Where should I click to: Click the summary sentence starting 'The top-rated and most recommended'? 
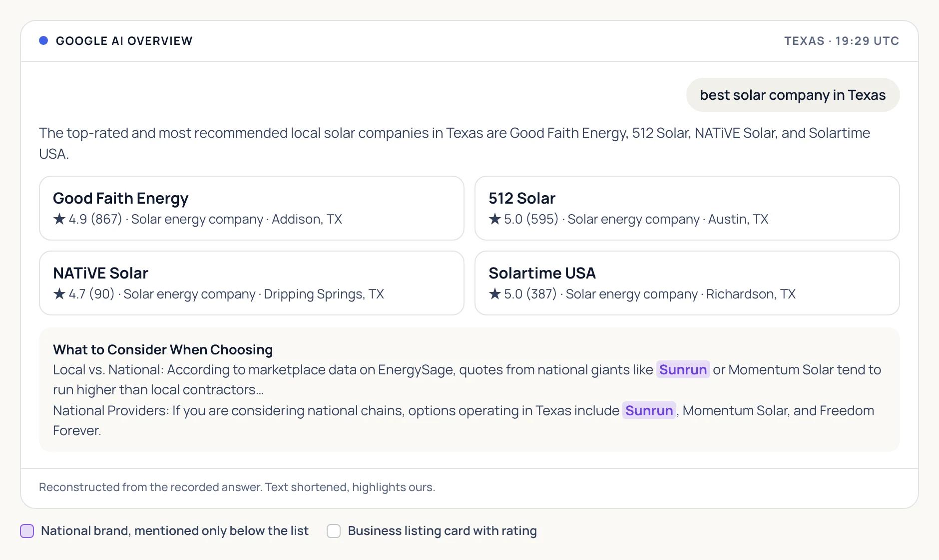pyautogui.click(x=455, y=143)
